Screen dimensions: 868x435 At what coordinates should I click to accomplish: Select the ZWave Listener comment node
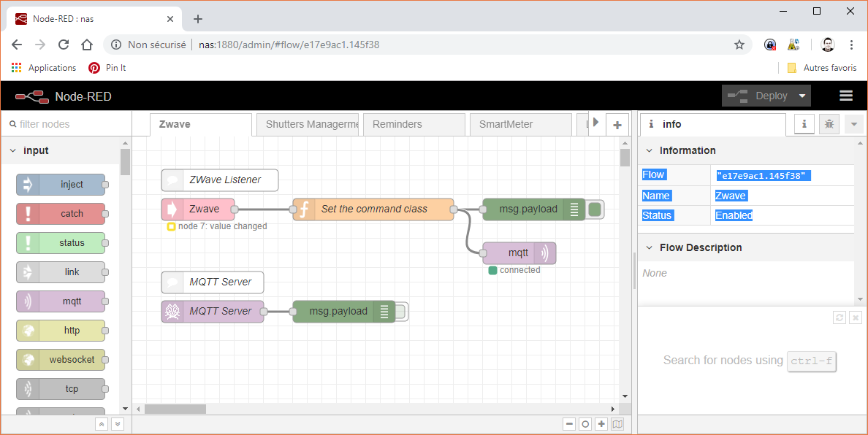click(x=220, y=180)
